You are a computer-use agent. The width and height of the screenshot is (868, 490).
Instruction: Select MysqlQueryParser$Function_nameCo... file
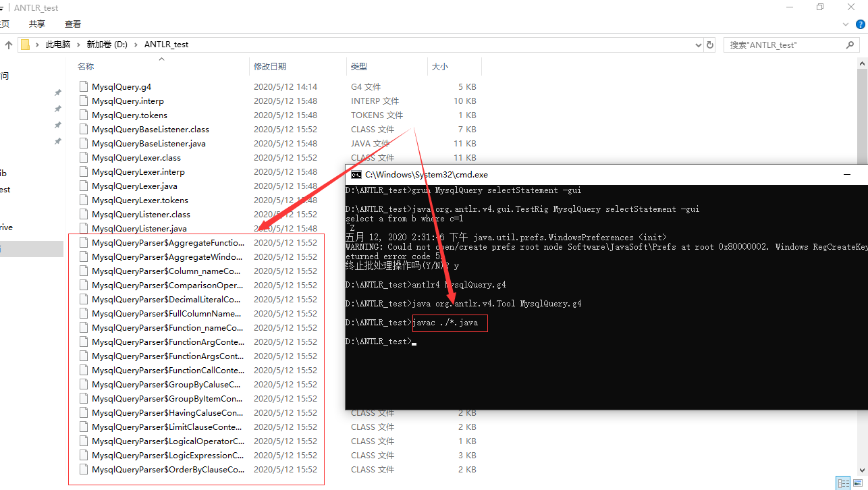pyautogui.click(x=167, y=327)
